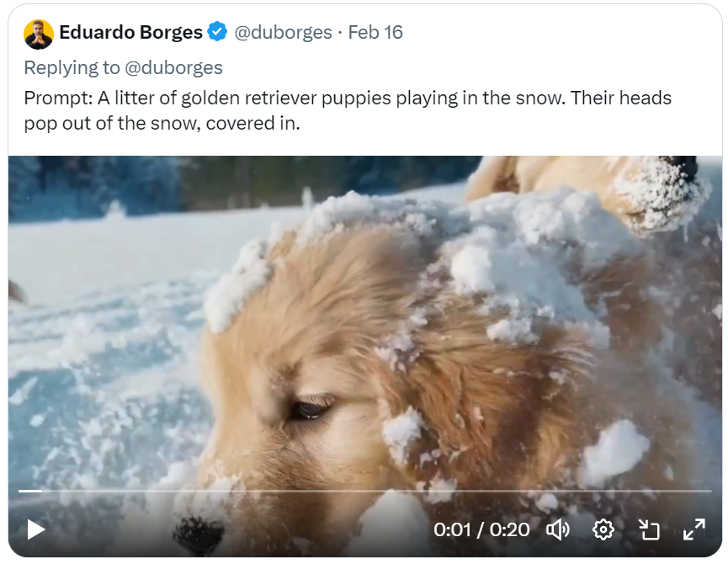Click the blue verified badge
This screenshot has height=569, width=728.
tap(217, 32)
